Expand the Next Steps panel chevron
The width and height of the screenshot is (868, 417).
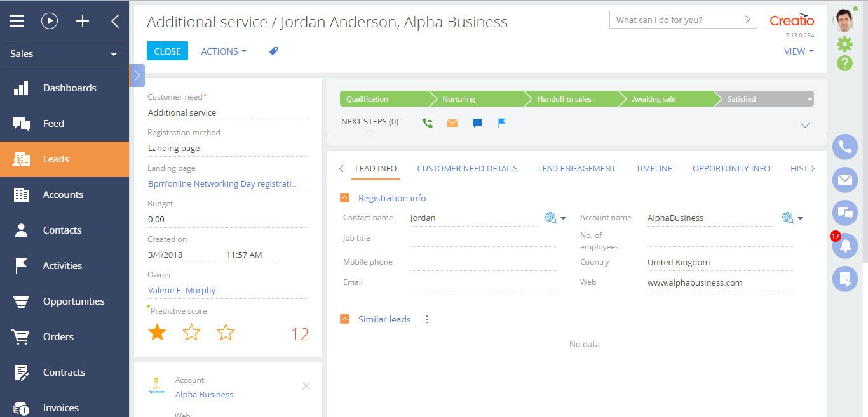point(805,125)
